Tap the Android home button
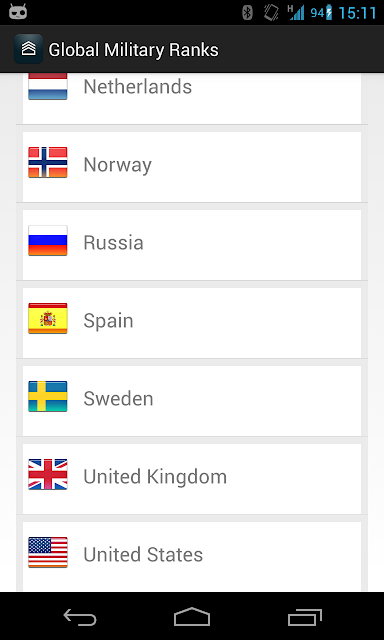Screen dimensions: 384x640 192,616
